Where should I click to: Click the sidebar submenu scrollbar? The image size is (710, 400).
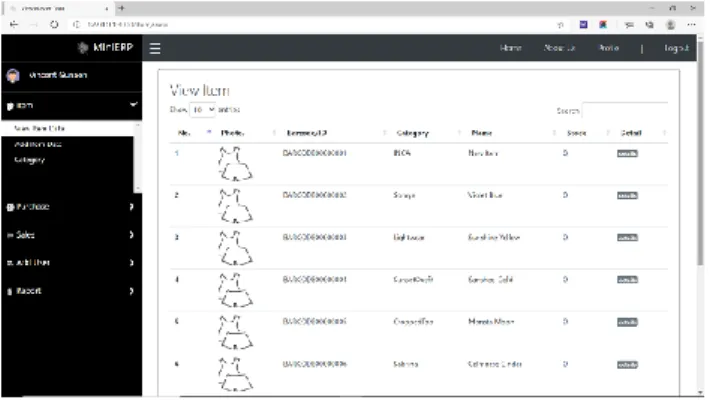138,156
